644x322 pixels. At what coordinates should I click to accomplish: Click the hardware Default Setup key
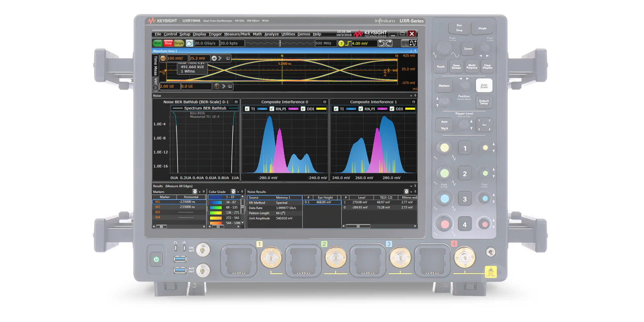[x=484, y=102]
